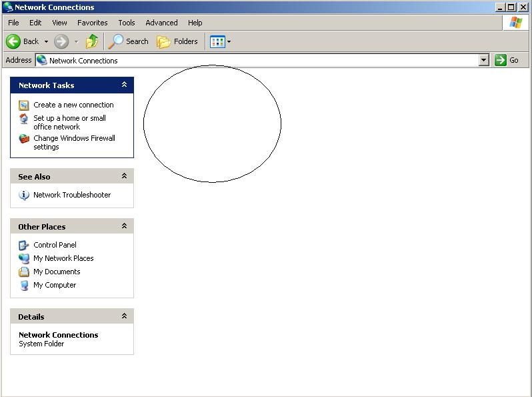Open the Favorites menu

[92, 23]
